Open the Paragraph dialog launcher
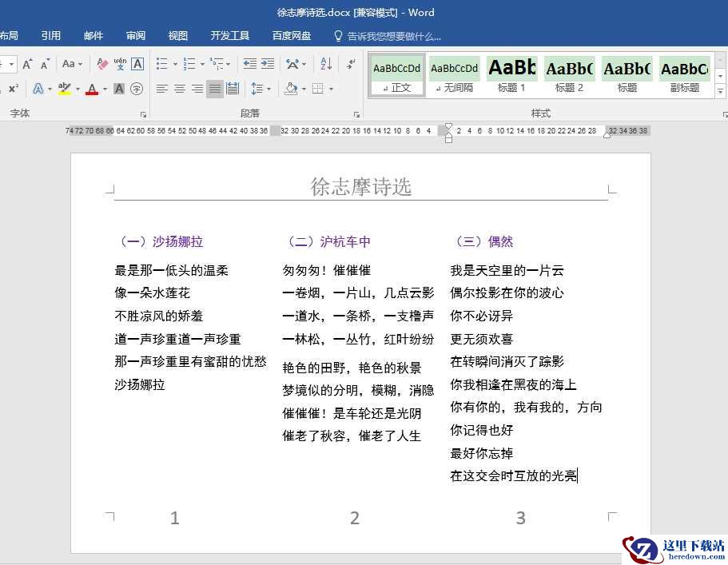This screenshot has height=565, width=728. pyautogui.click(x=356, y=114)
